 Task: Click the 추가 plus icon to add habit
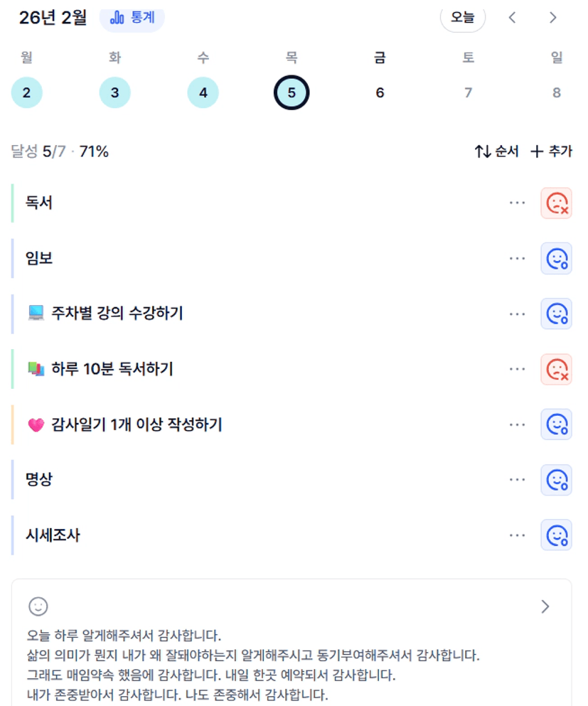pyautogui.click(x=537, y=151)
